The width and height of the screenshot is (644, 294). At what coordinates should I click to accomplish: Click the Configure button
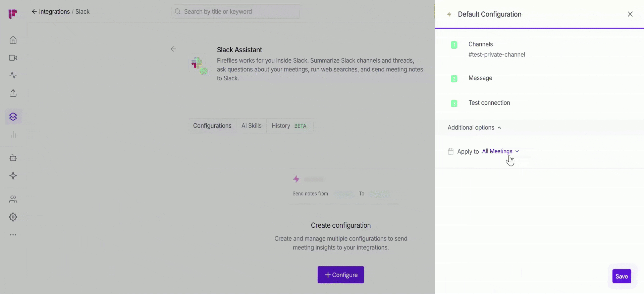click(341, 275)
